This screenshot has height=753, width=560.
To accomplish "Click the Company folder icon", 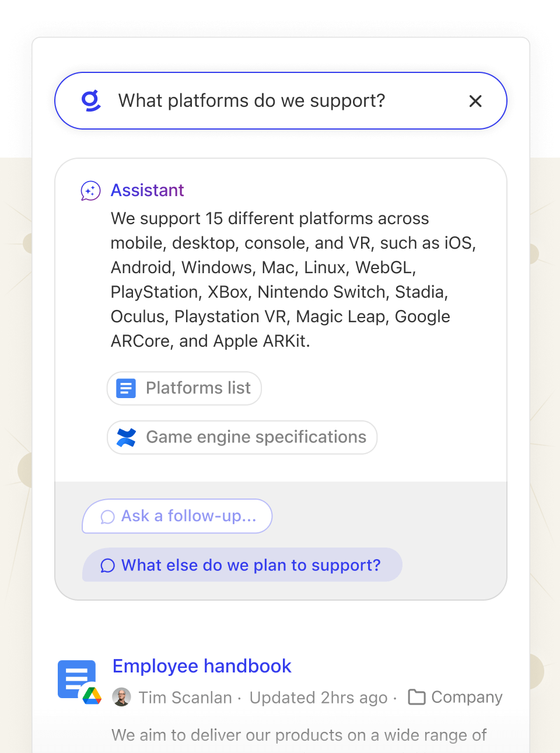I will (x=416, y=697).
